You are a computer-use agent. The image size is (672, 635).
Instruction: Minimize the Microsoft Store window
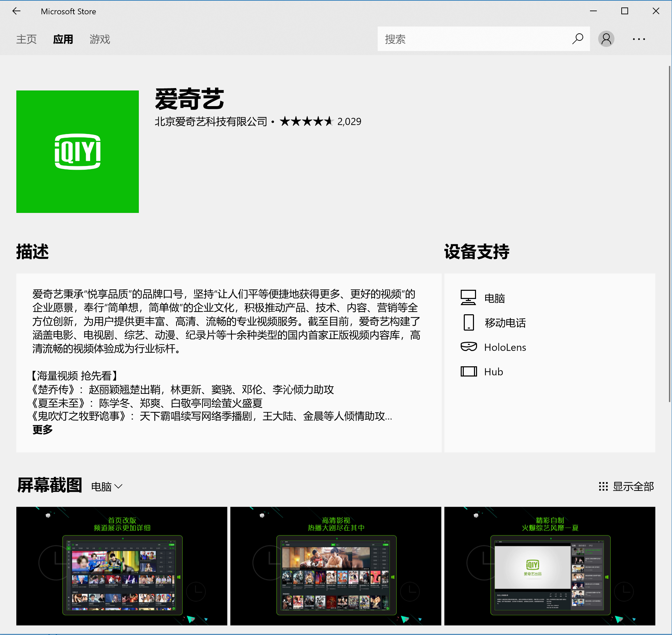coord(593,11)
